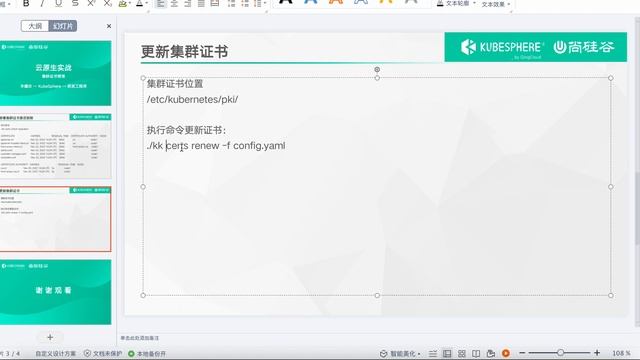The width and height of the screenshot is (640, 360).
Task: Select second slide thumbnail with certificate table
Action: [x=55, y=146]
